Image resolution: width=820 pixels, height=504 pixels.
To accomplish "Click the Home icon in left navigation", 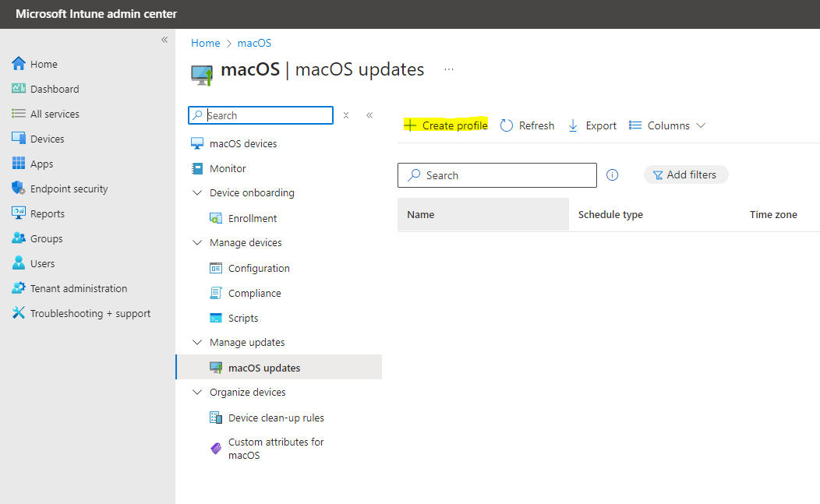I will click(18, 64).
